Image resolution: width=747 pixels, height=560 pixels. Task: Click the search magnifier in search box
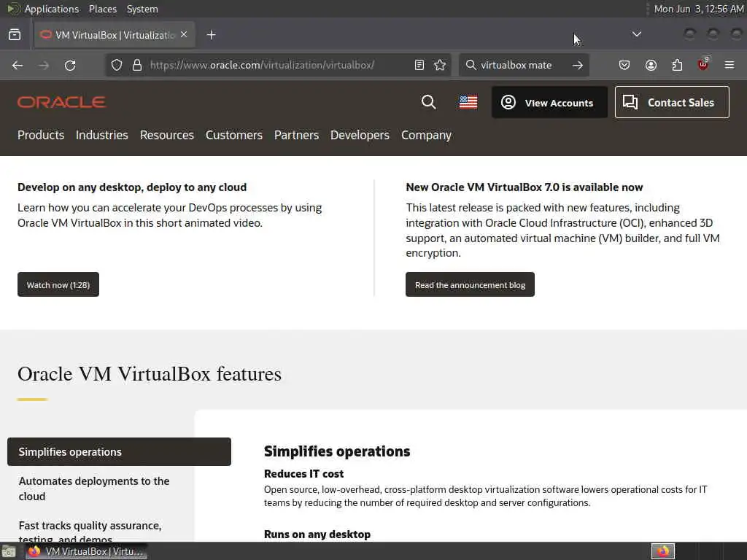(471, 65)
